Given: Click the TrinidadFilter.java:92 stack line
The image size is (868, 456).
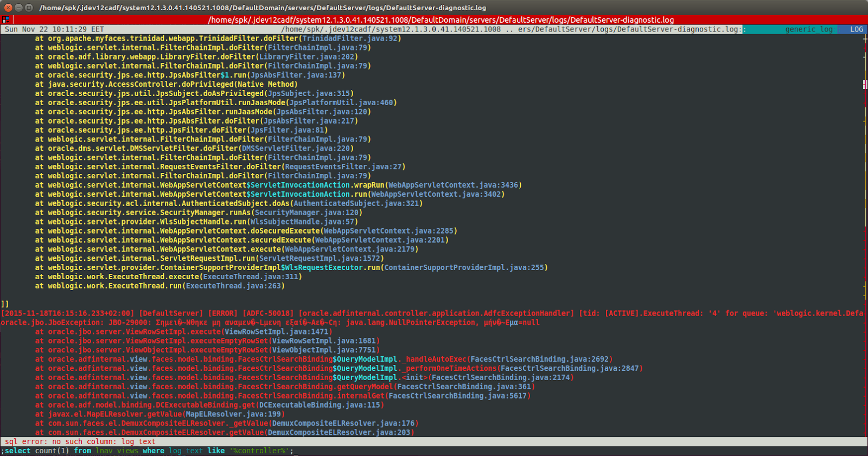Looking at the screenshot, I should (x=218, y=38).
